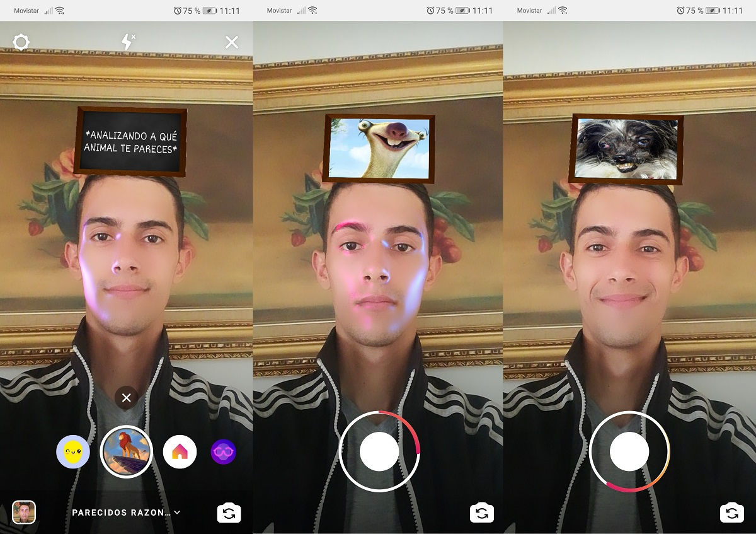Image resolution: width=756 pixels, height=534 pixels.
Task: Select the yellow smiley face filter
Action: tap(73, 452)
